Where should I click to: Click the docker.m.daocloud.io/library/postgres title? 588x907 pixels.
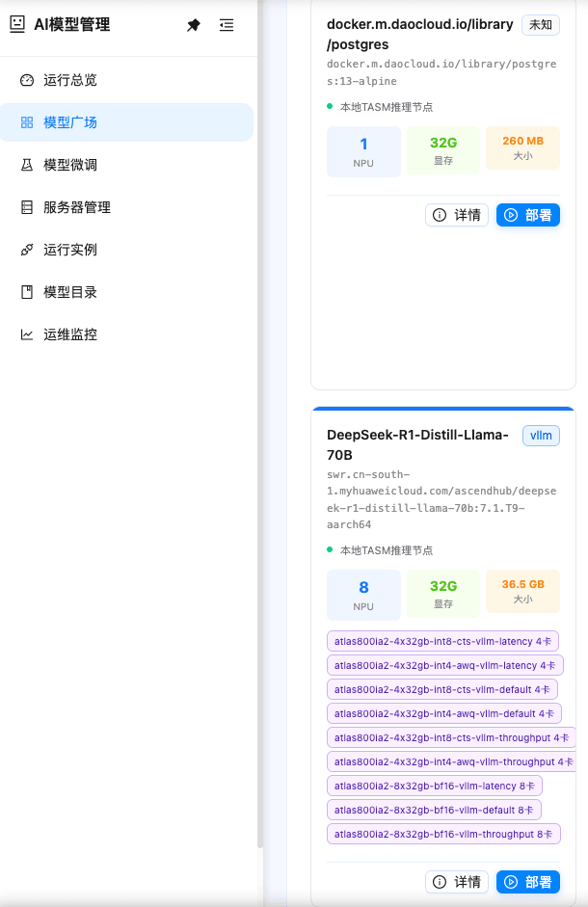coord(420,34)
